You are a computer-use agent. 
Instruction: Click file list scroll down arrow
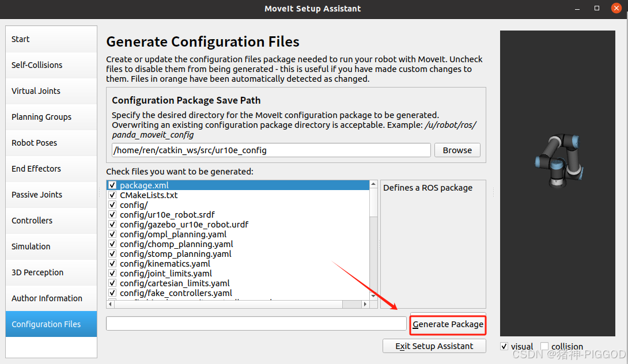373,296
